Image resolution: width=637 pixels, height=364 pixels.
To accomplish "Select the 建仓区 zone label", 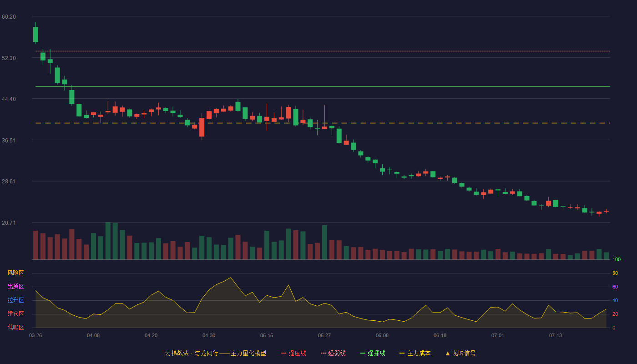I will coord(15,314).
